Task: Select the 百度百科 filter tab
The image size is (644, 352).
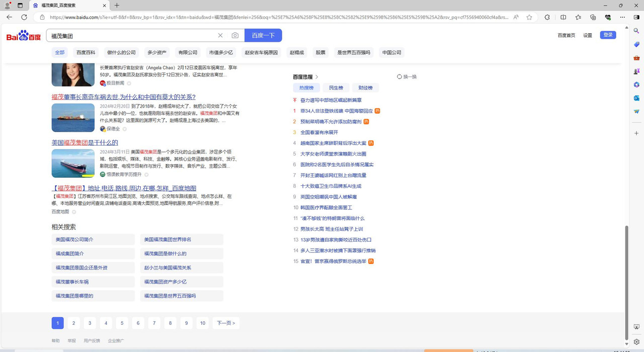Action: (86, 52)
